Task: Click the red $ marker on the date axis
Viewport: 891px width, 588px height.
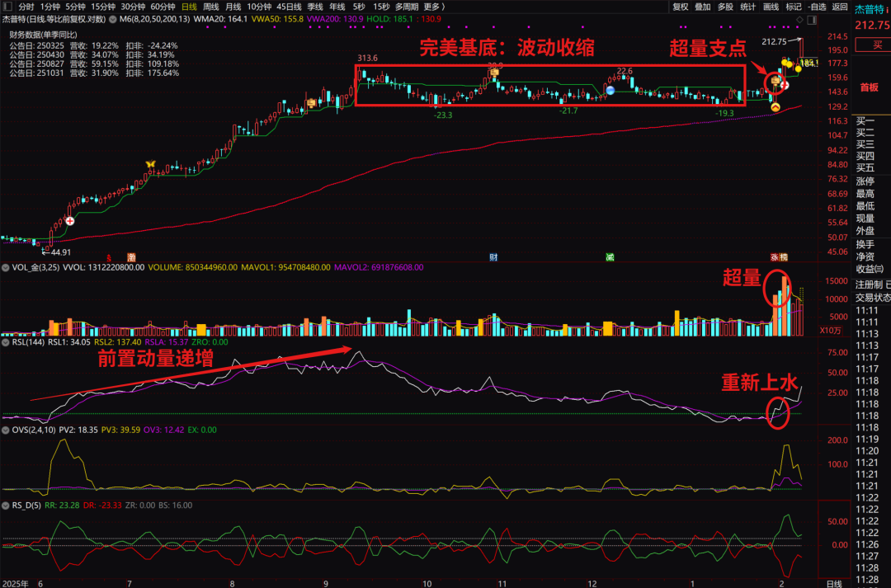Action: tap(109, 258)
